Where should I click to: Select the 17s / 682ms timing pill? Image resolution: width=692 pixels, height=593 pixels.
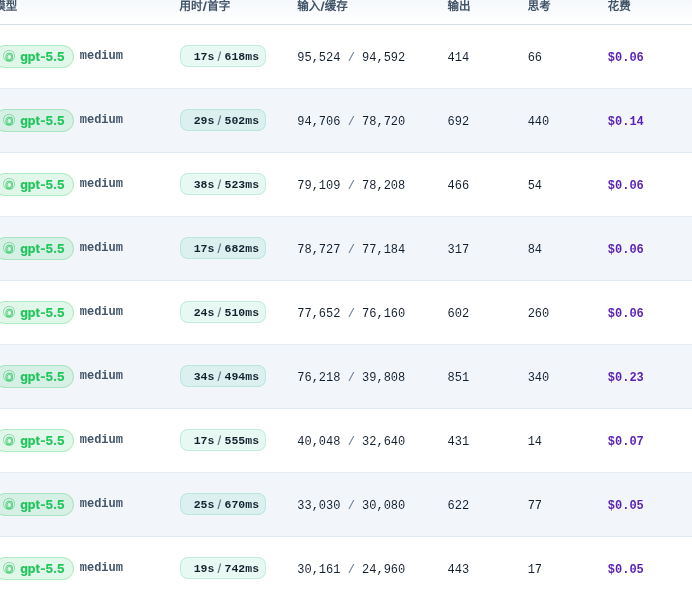[x=223, y=248]
